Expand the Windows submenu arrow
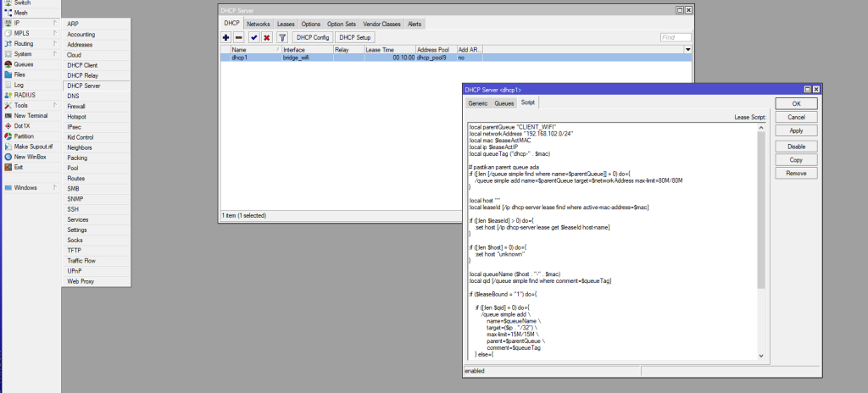 click(x=55, y=188)
